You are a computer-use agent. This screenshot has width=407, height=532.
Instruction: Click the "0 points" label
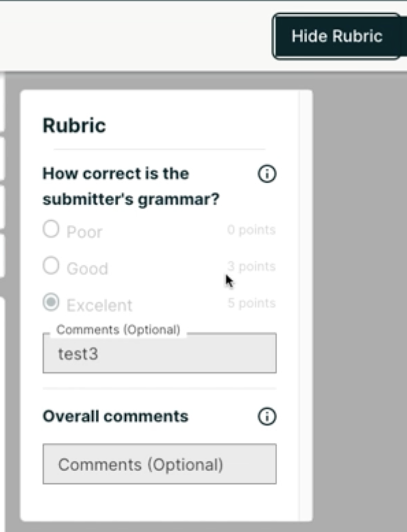pos(251,230)
